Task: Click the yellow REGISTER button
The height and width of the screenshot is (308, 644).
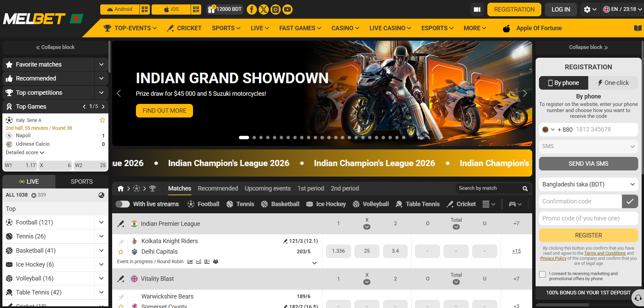Action: pyautogui.click(x=588, y=235)
